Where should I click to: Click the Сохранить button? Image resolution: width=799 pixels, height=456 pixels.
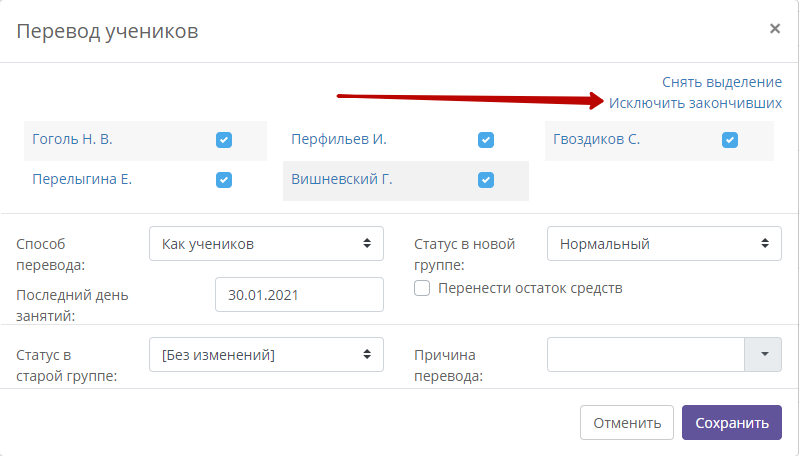click(732, 422)
